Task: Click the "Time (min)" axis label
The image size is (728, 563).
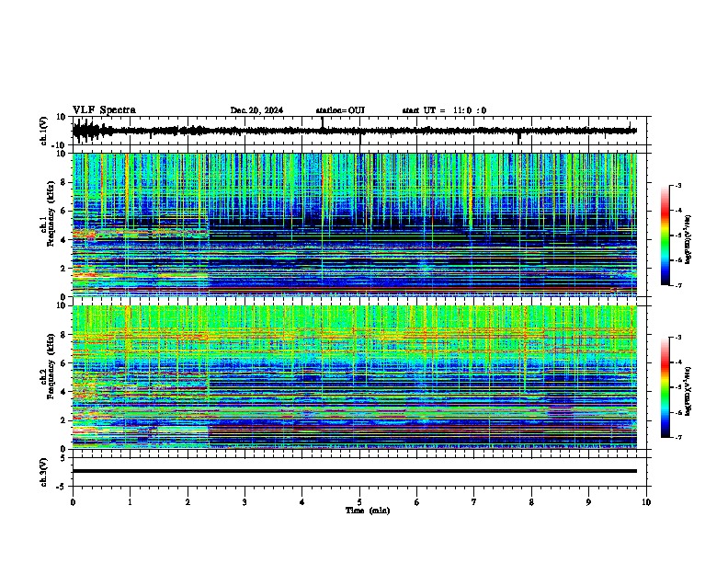Action: [x=368, y=511]
